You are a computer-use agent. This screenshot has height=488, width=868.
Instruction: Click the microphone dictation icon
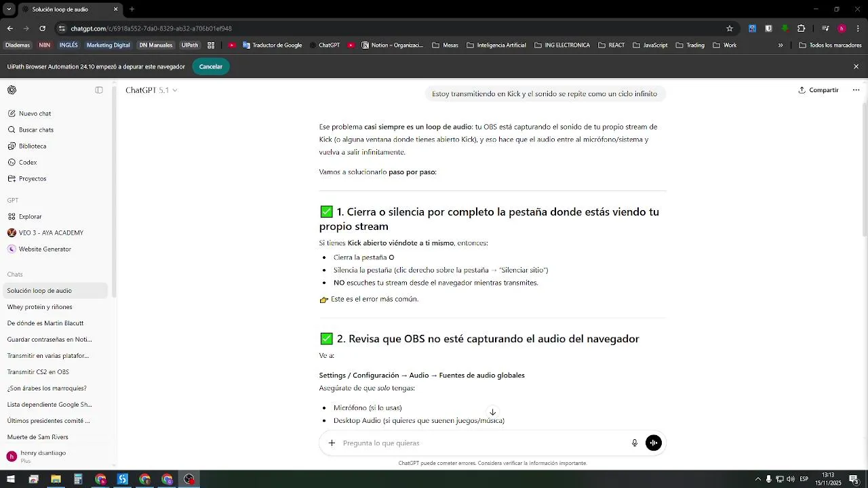pos(635,443)
